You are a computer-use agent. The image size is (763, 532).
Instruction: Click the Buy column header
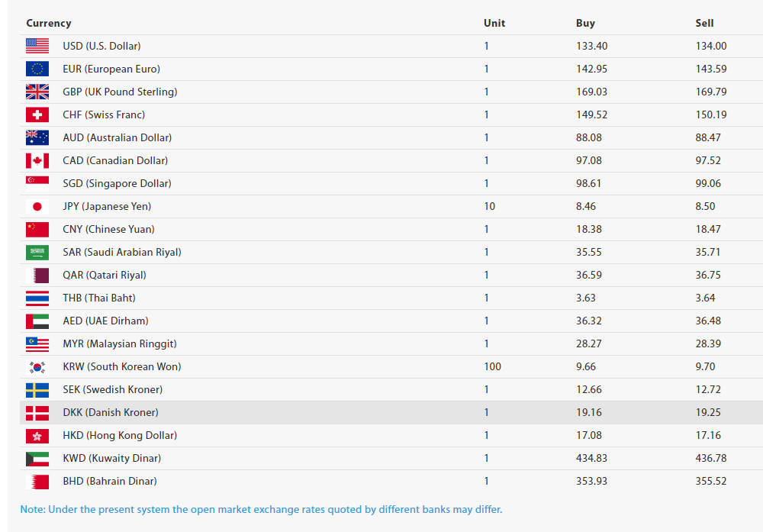(585, 23)
